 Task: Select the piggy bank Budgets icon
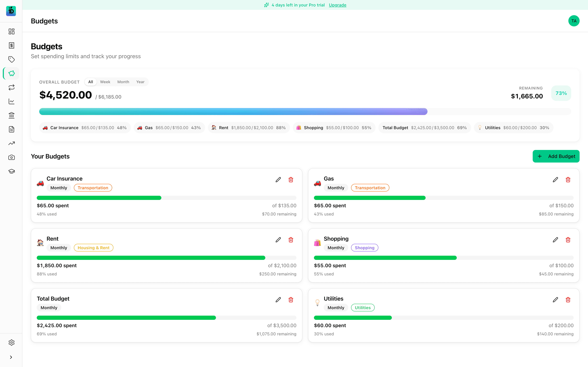click(x=11, y=73)
